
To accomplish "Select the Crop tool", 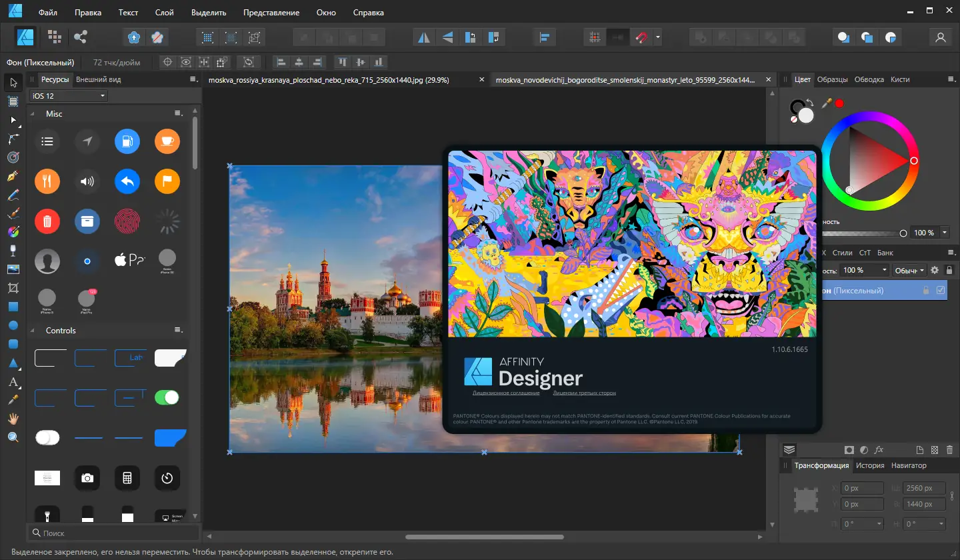I will tap(13, 288).
